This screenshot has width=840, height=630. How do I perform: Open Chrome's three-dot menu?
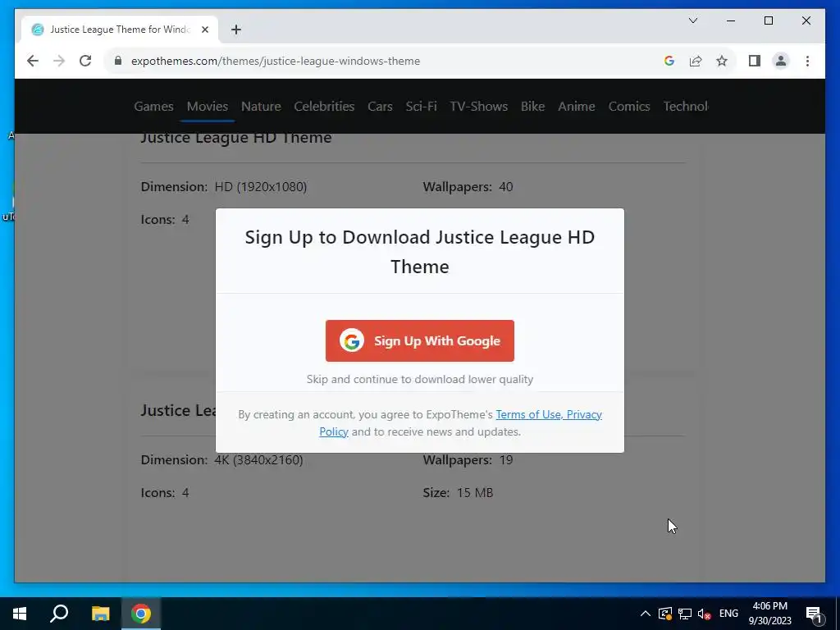[807, 61]
